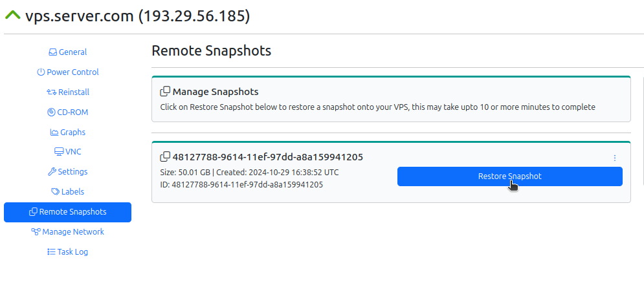Click the Manage Network link text
This screenshot has width=644, height=287.
pyautogui.click(x=73, y=232)
